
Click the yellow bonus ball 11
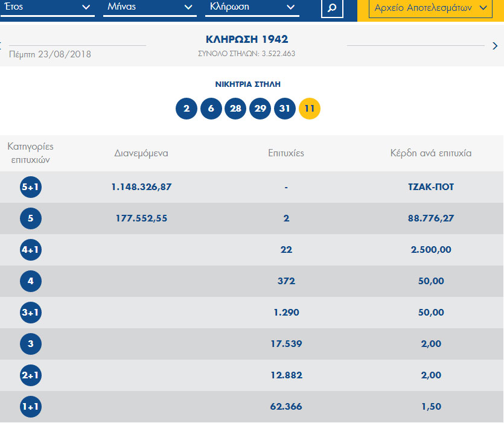[310, 109]
